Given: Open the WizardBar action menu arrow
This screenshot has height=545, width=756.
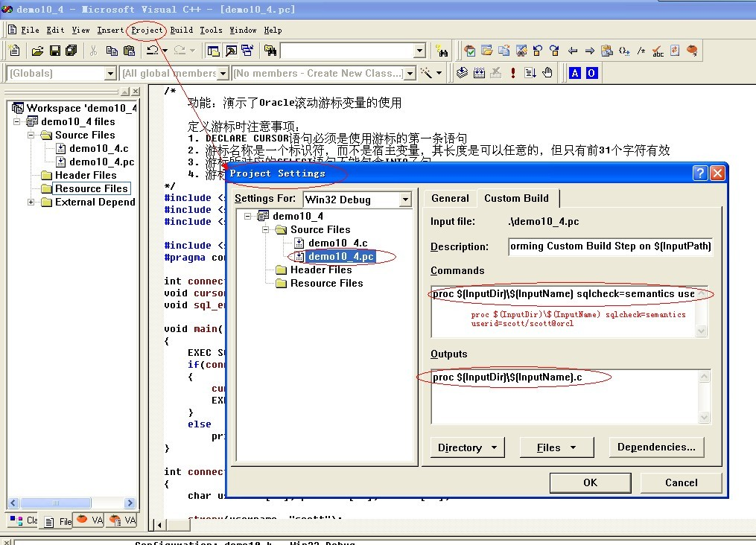Looking at the screenshot, I should tap(439, 73).
